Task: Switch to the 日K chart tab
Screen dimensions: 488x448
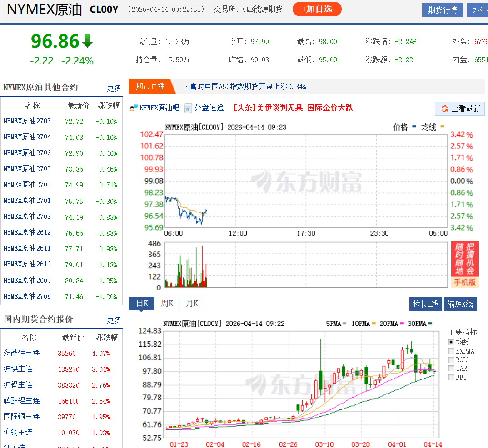Action: pyautogui.click(x=142, y=304)
